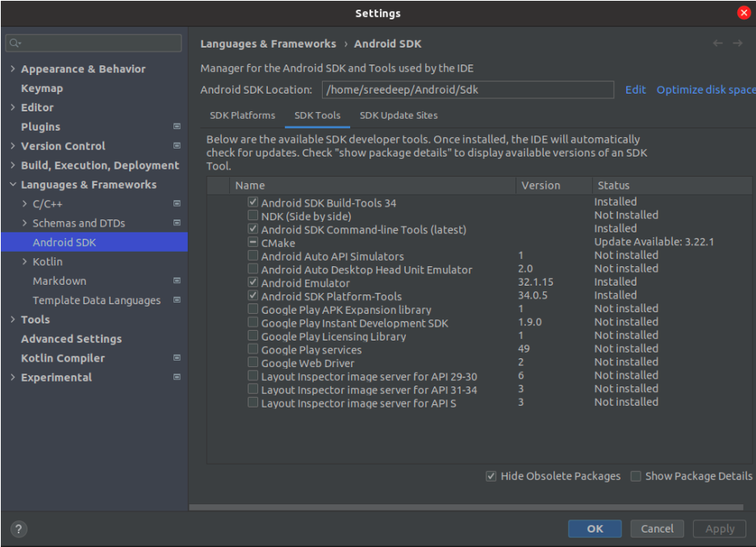
Task: Open Keymap settings page
Action: (x=42, y=88)
